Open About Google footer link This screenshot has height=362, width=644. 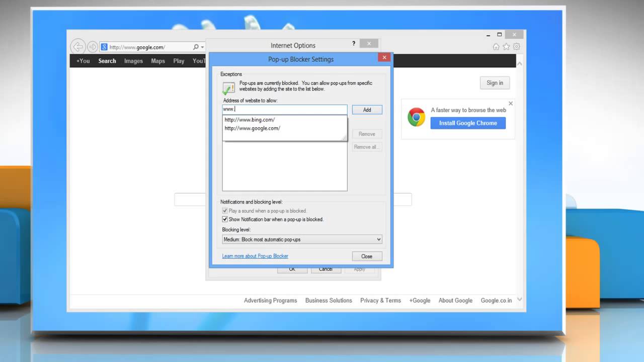tap(455, 300)
